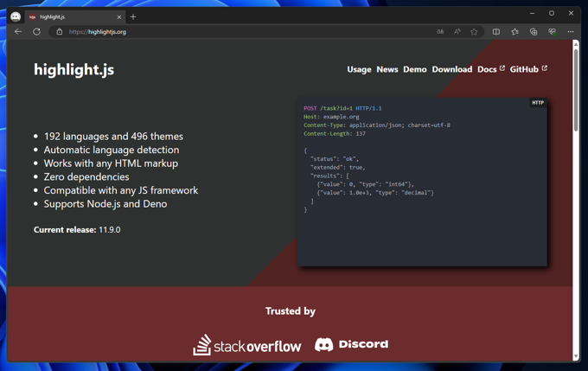Screen dimensions: 588x371
Task: Click the address bar URL
Action: 98,32
